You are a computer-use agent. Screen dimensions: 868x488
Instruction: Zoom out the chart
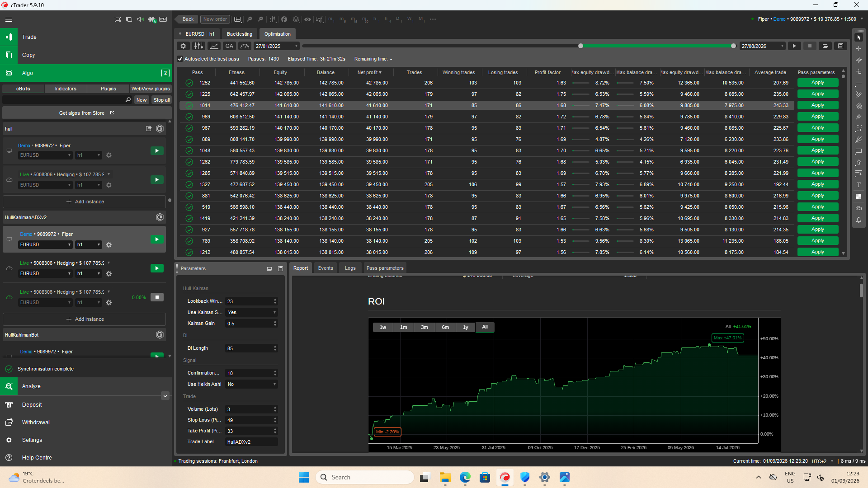pyautogui.click(x=250, y=19)
